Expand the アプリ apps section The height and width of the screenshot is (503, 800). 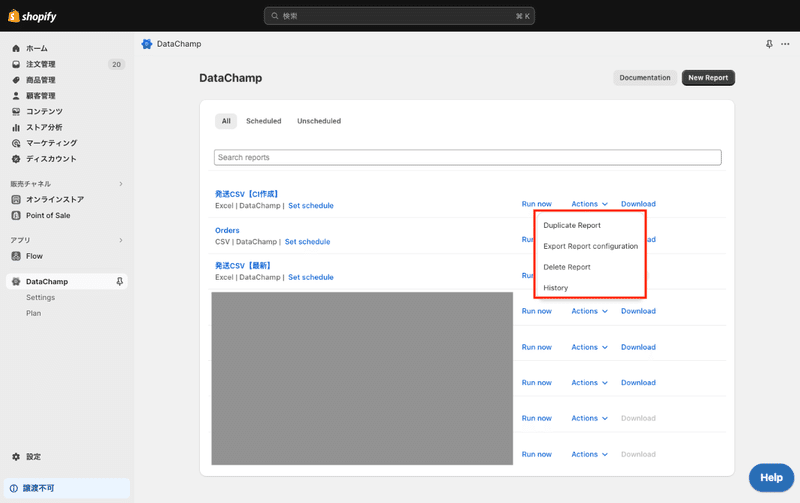pos(121,240)
